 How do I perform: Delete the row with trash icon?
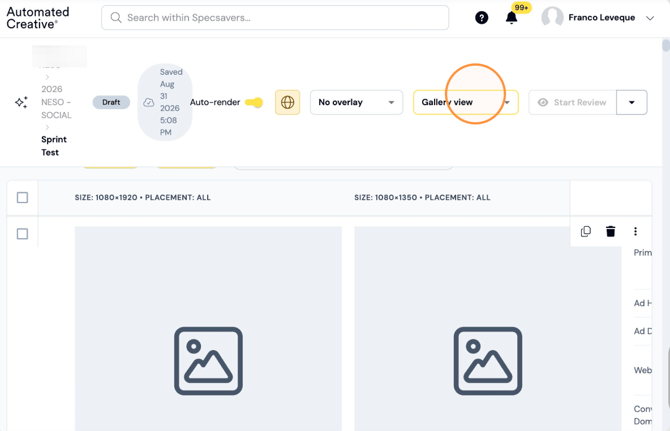[611, 231]
